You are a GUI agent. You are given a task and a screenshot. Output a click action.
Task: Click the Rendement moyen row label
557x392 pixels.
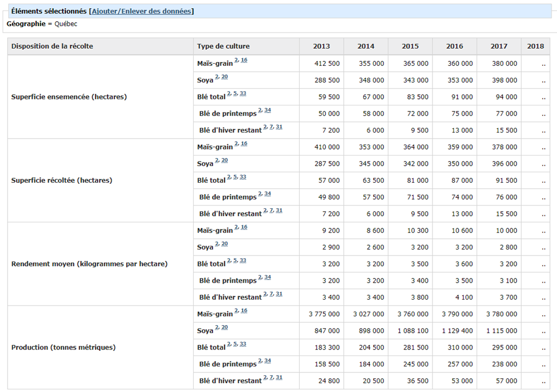click(89, 264)
